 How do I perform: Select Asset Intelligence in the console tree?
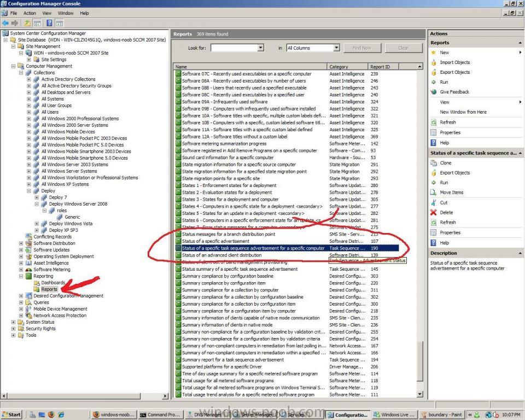point(51,263)
